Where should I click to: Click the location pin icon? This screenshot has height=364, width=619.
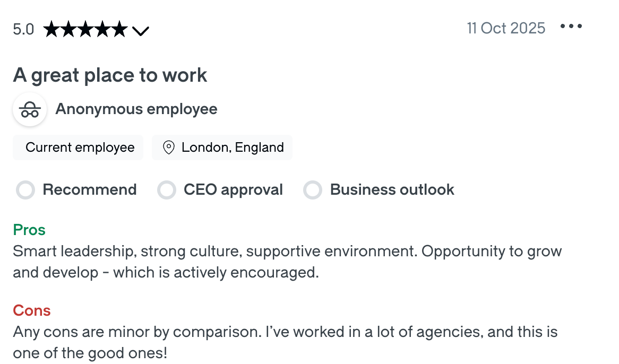(x=169, y=148)
